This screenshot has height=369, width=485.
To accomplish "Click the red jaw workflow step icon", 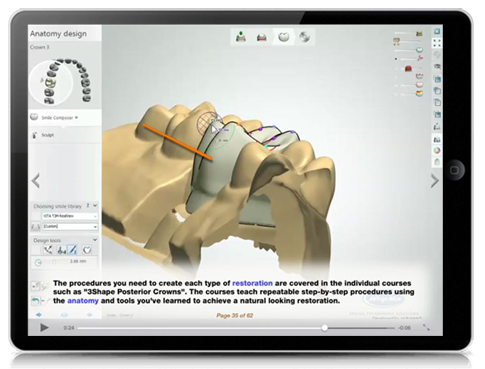I will tap(262, 37).
